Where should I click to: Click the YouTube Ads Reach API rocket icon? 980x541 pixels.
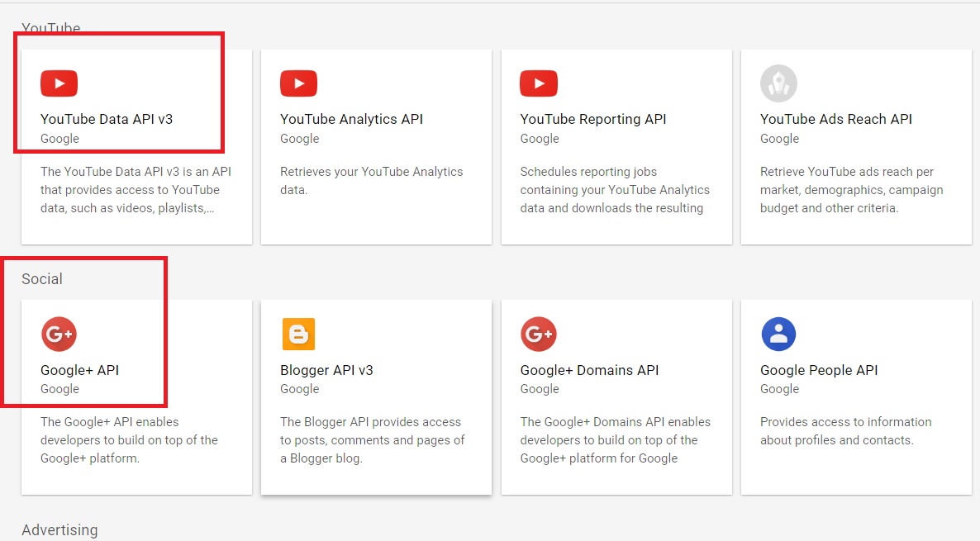click(x=778, y=83)
